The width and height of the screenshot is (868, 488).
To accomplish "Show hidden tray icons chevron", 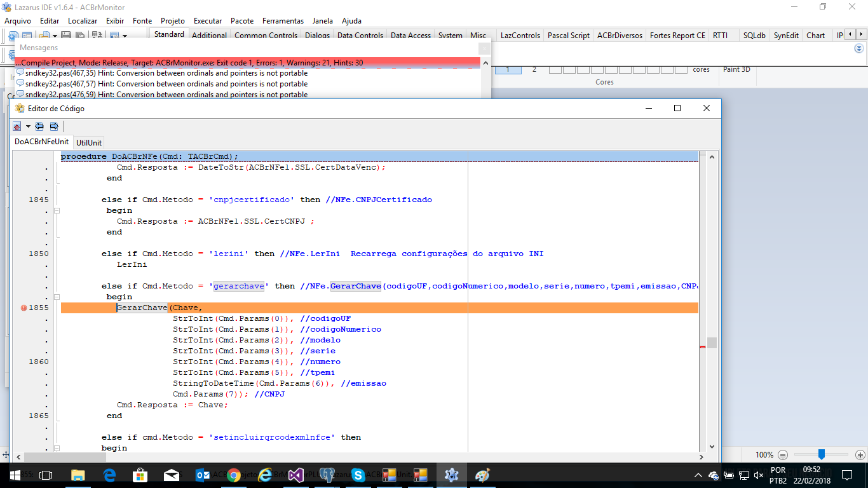I will (698, 475).
